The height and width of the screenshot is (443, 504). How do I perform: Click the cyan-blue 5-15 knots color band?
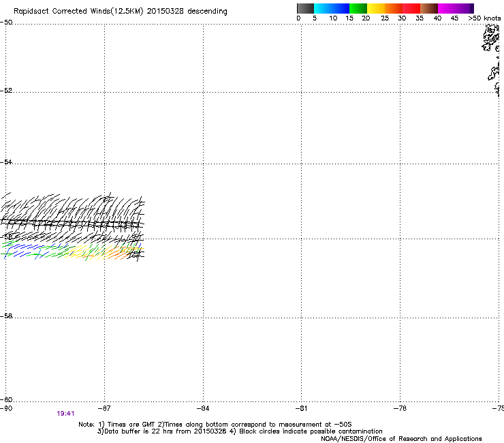332,8
